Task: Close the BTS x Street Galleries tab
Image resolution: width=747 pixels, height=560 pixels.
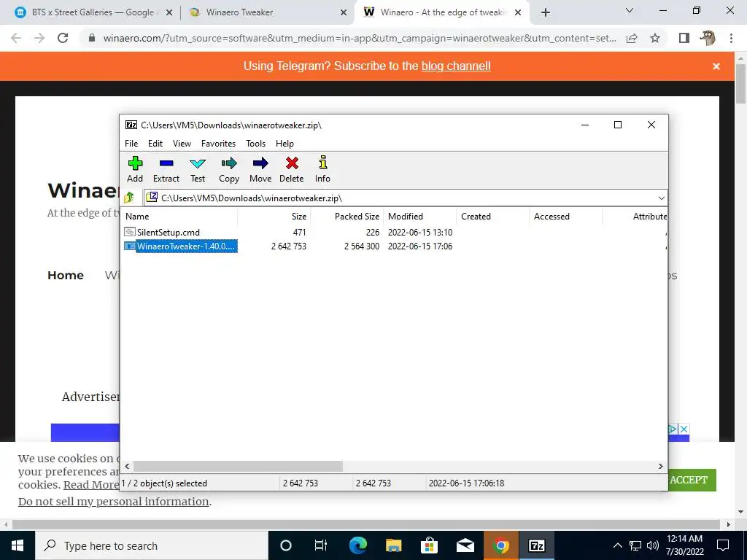Action: pyautogui.click(x=169, y=13)
